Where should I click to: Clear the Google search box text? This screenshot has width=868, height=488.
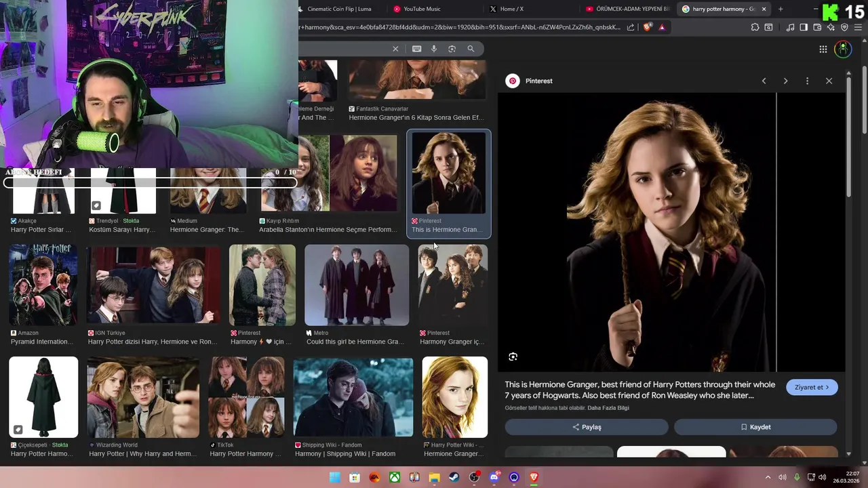click(395, 49)
